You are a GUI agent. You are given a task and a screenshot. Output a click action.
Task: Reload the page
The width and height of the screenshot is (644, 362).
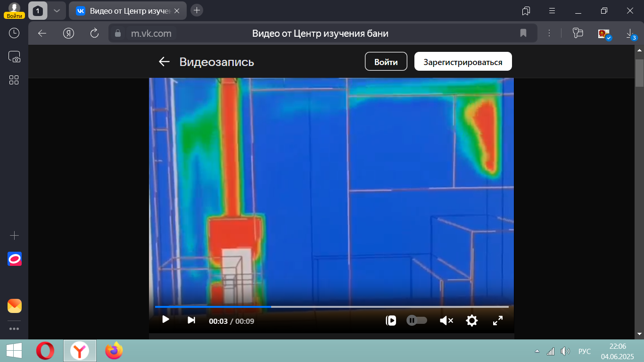pos(94,33)
